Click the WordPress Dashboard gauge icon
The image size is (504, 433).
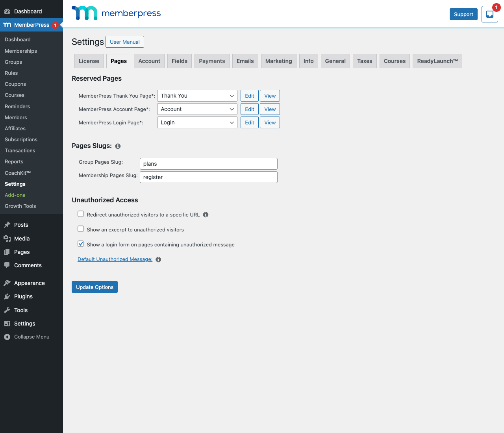click(7, 11)
